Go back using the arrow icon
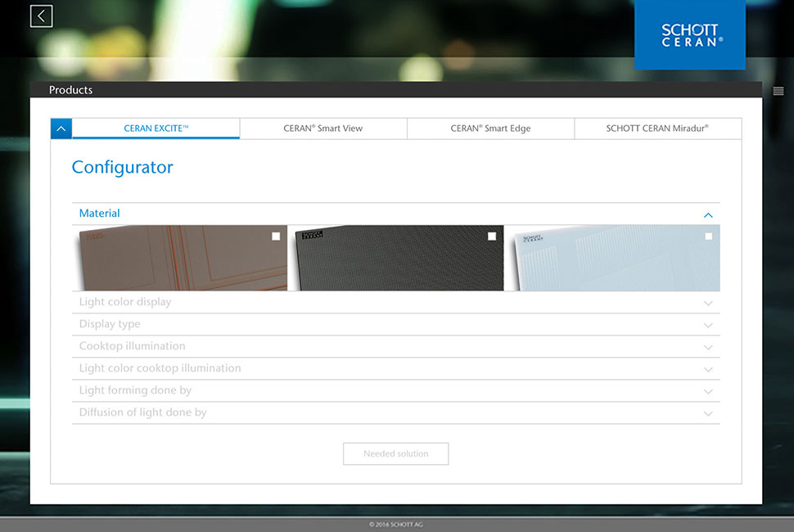Image resolution: width=794 pixels, height=532 pixels. coord(42,16)
